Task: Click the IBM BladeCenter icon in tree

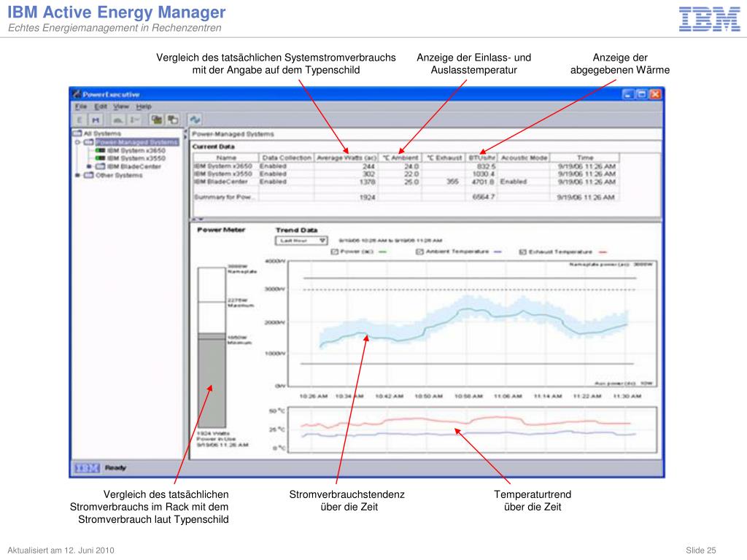Action: point(100,166)
